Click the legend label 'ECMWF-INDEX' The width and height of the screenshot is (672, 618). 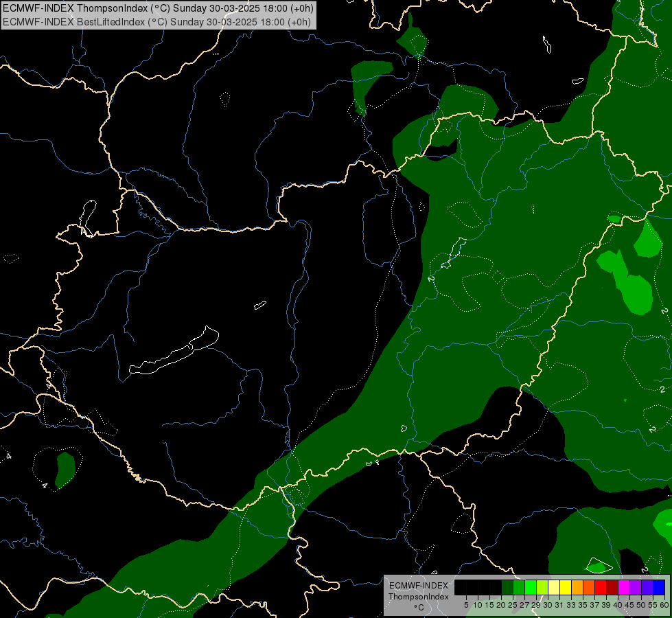click(x=419, y=586)
